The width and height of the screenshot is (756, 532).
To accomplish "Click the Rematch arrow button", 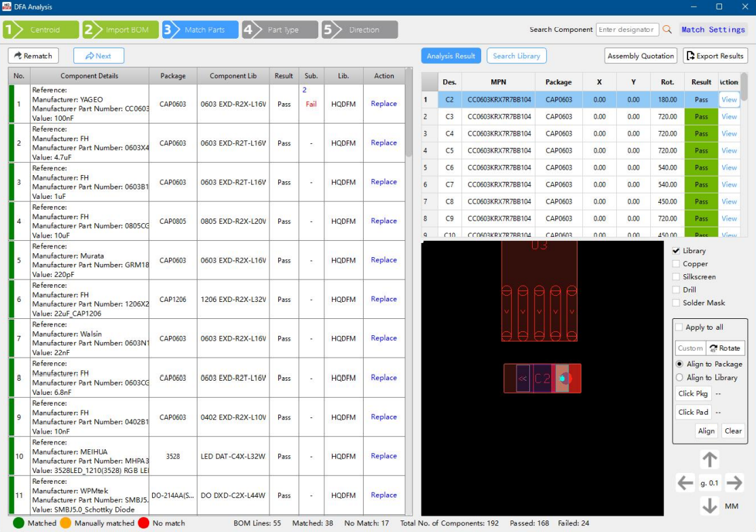I will tap(33, 56).
